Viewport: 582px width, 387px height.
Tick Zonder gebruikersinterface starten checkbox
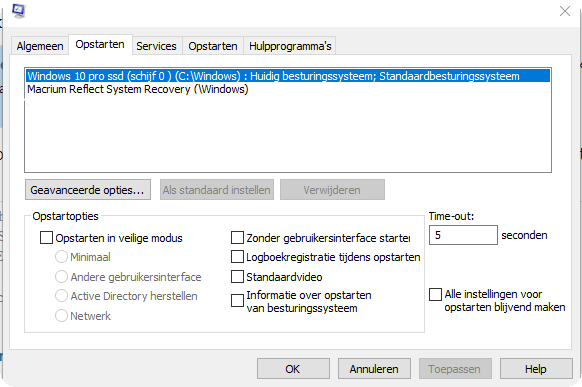coord(238,237)
